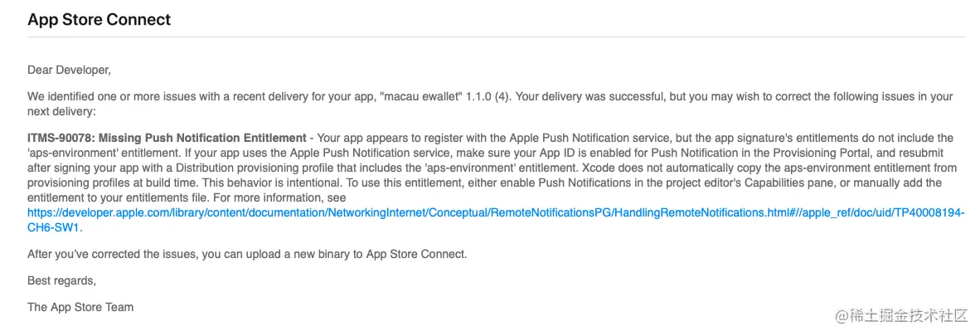Click the bold ITMS-90078 error title
Viewport: 980px width, 336px height.
tap(167, 138)
